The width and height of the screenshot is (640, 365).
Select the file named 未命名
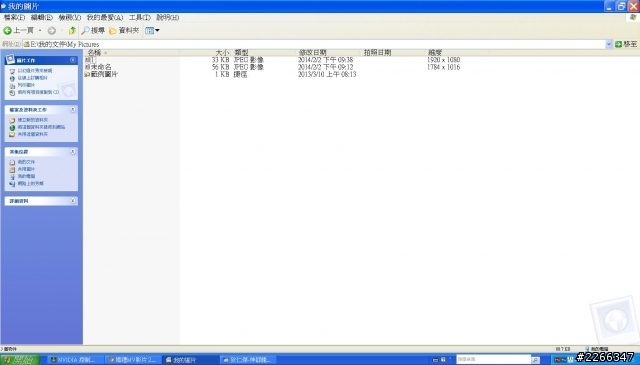pos(98,67)
